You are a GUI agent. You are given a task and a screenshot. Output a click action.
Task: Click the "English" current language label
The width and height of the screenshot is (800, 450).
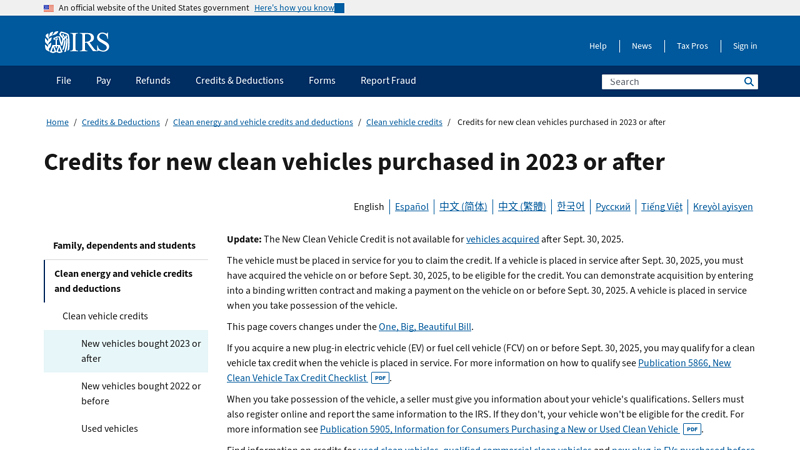pos(369,207)
